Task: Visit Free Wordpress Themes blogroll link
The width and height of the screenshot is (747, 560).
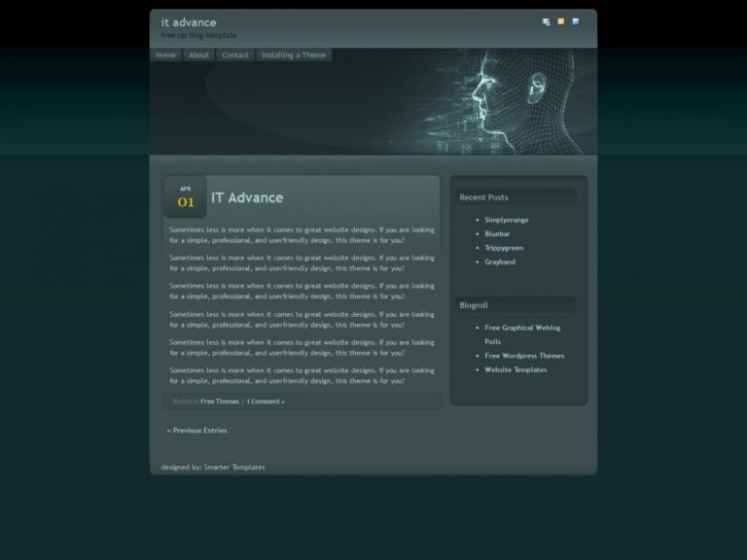Action: [x=524, y=356]
